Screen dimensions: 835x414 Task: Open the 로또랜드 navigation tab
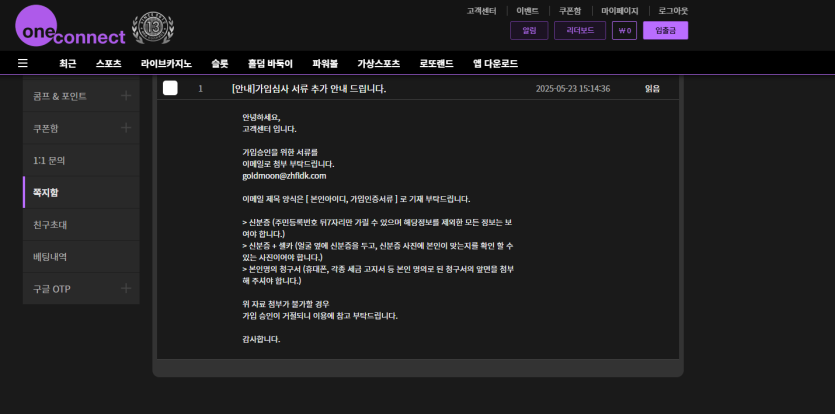pos(436,63)
